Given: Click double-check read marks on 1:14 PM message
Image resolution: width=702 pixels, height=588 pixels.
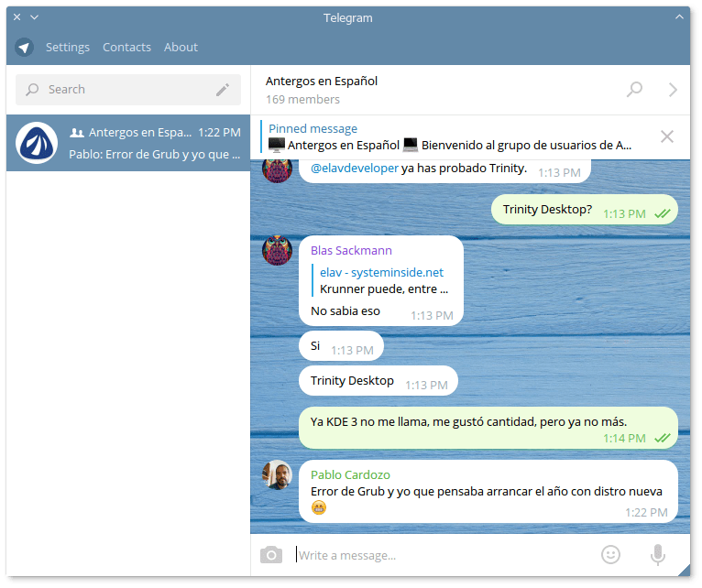Looking at the screenshot, I should click(x=663, y=438).
